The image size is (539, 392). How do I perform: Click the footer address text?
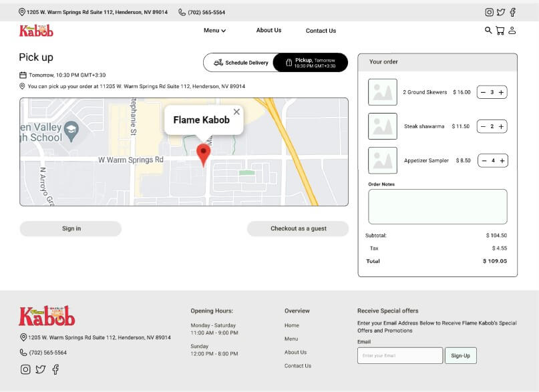tap(100, 337)
